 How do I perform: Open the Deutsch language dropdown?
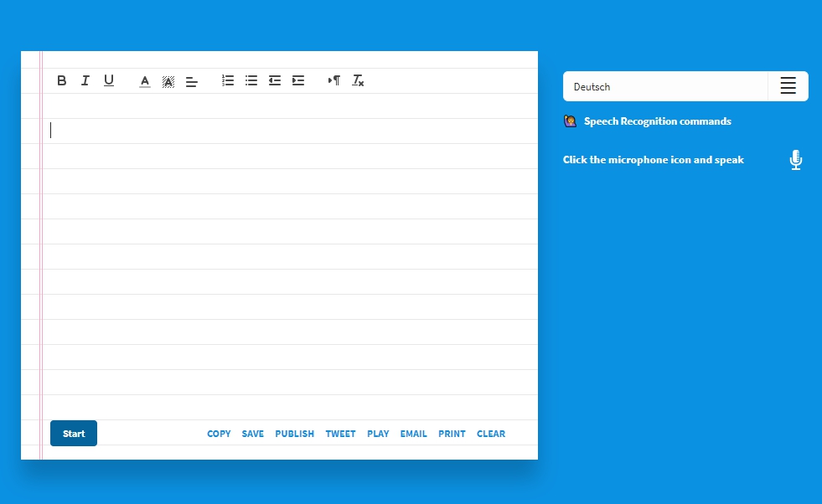tap(665, 86)
